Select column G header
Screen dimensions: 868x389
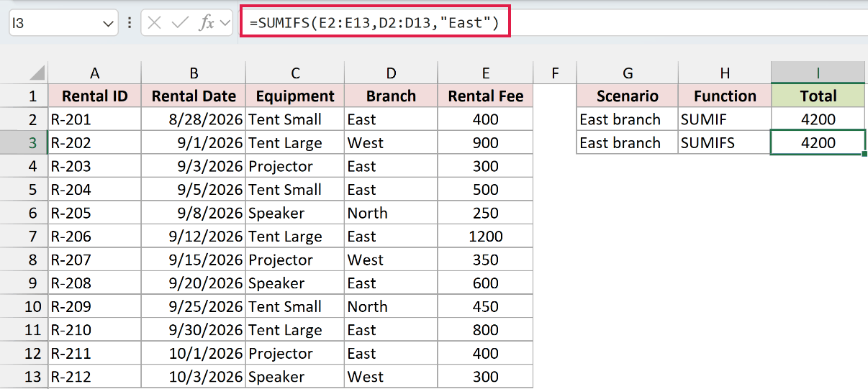(x=628, y=73)
